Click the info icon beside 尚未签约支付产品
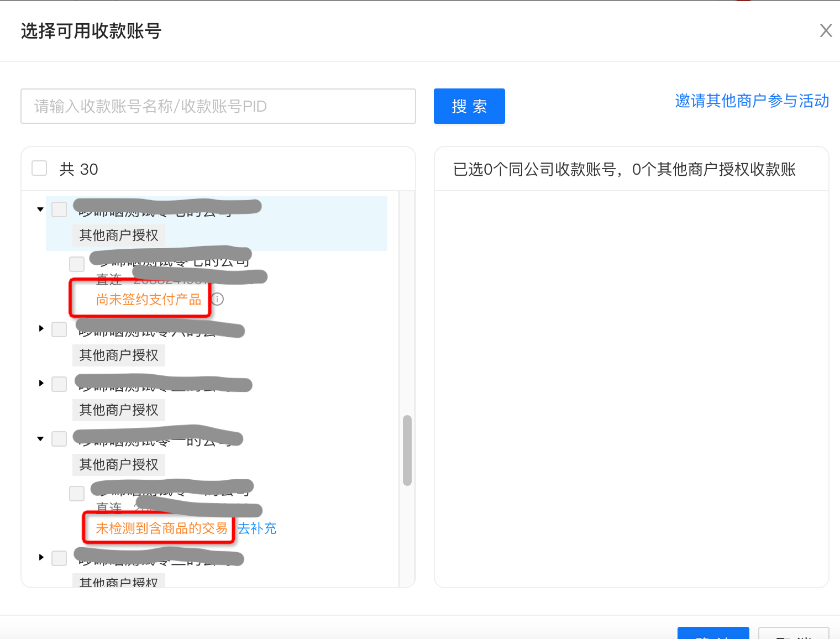The height and width of the screenshot is (639, 840). [218, 299]
